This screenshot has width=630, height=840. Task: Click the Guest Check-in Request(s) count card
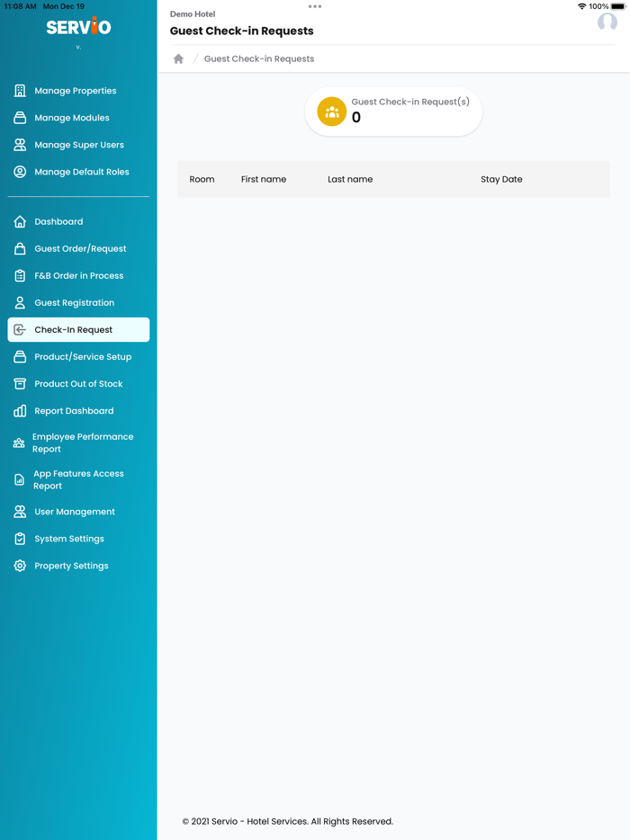tap(393, 112)
